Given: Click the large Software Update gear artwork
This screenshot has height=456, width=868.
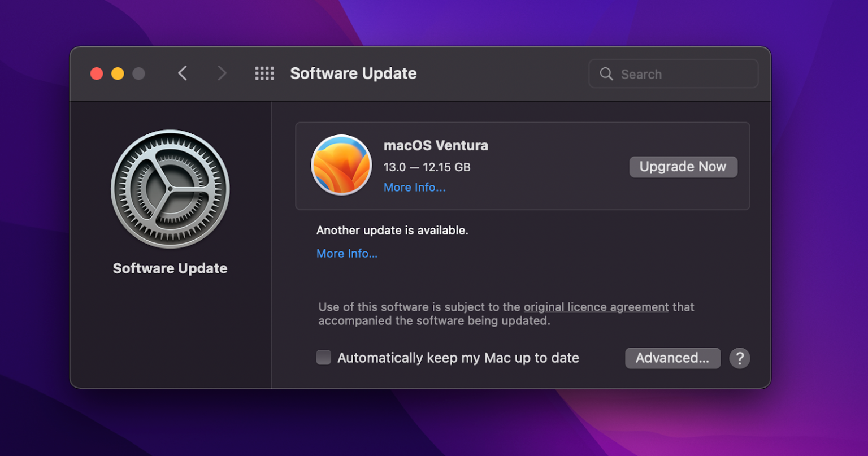Looking at the screenshot, I should pos(170,188).
